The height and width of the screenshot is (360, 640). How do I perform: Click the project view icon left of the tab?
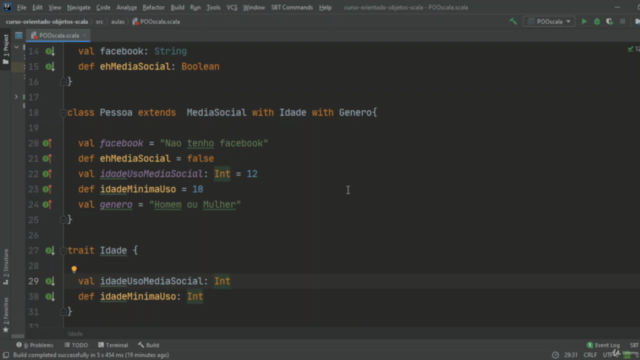(19, 36)
